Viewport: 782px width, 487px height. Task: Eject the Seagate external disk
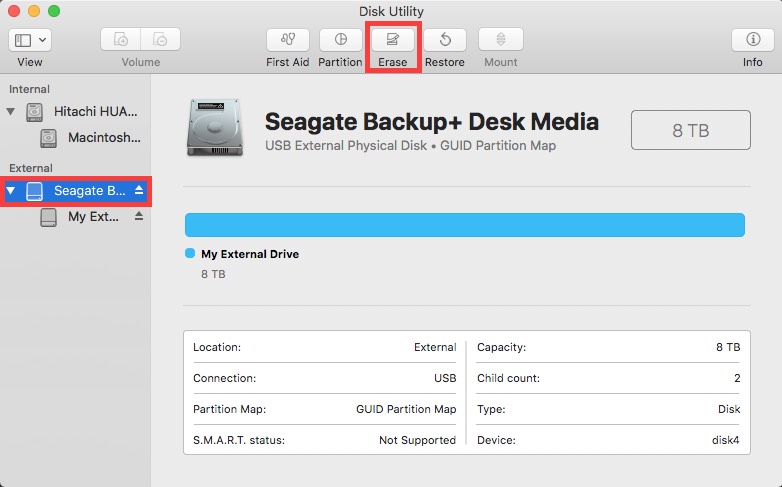pyautogui.click(x=139, y=190)
